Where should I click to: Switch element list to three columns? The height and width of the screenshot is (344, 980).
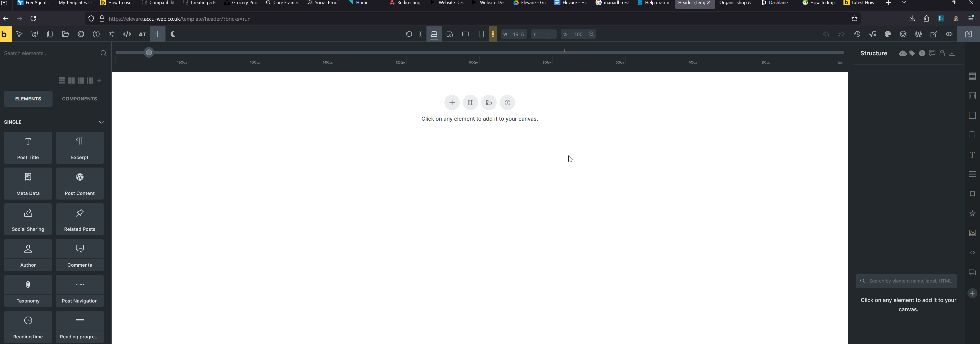81,81
